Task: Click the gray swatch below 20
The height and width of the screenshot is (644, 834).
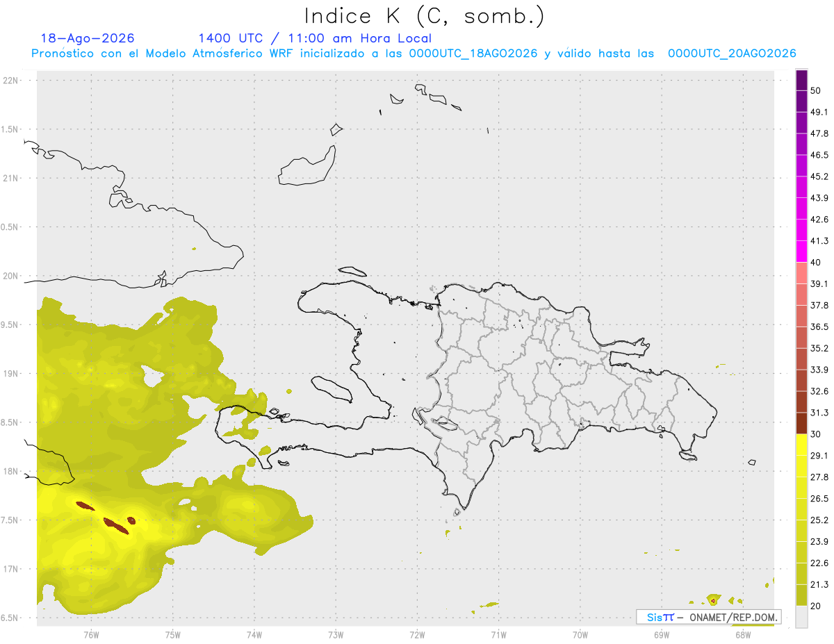Action: (x=802, y=617)
